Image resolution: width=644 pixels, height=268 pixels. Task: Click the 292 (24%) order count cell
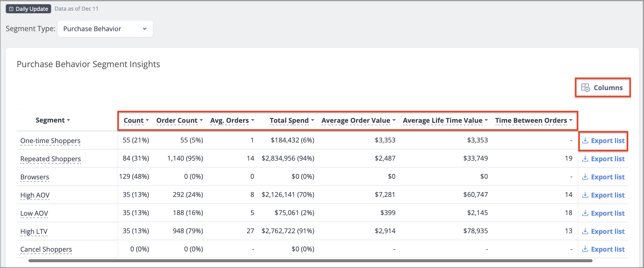coord(188,194)
